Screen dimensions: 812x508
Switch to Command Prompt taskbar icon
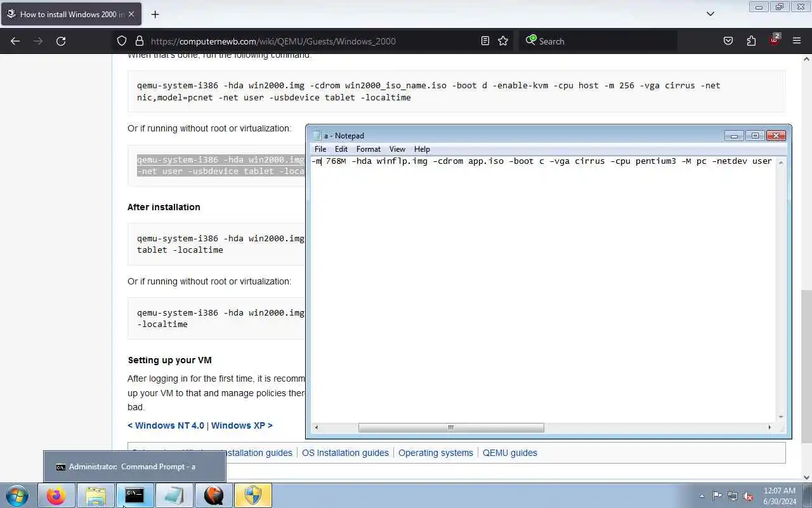point(134,495)
